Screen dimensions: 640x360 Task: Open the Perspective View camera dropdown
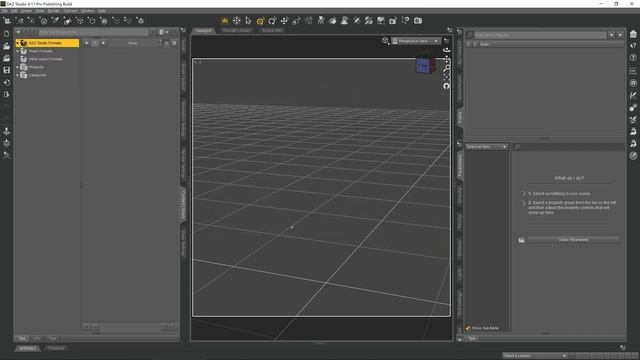point(416,41)
